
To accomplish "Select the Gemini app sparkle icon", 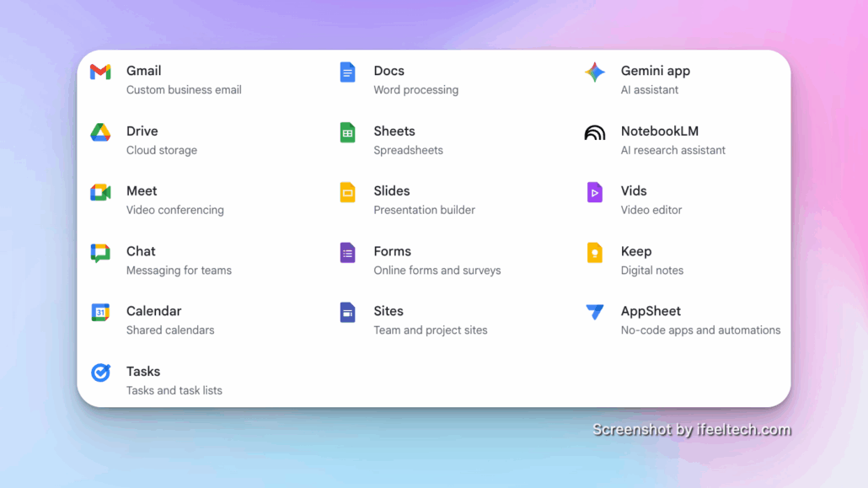I will 595,72.
